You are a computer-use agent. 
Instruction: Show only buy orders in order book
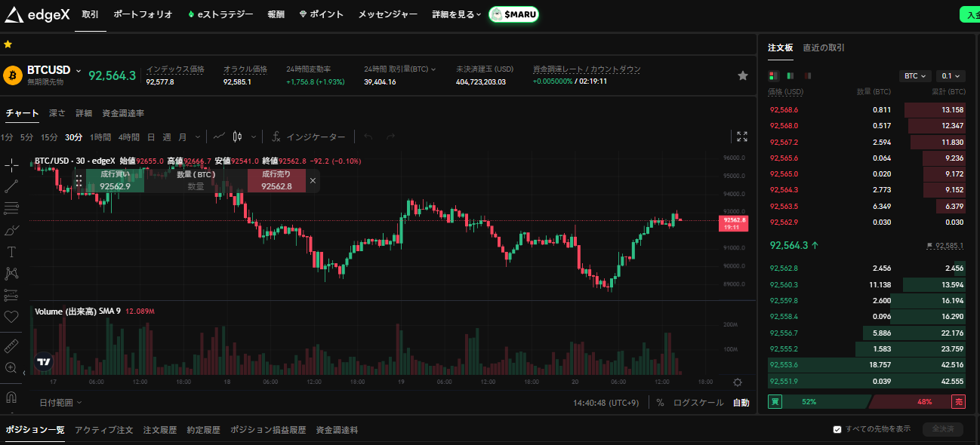pos(790,75)
